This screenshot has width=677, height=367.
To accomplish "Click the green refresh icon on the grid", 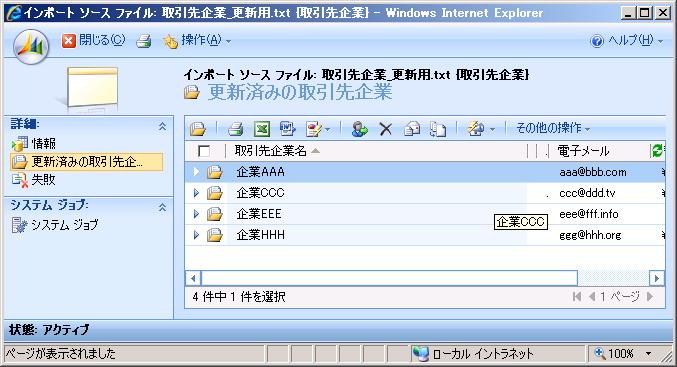I will point(657,151).
